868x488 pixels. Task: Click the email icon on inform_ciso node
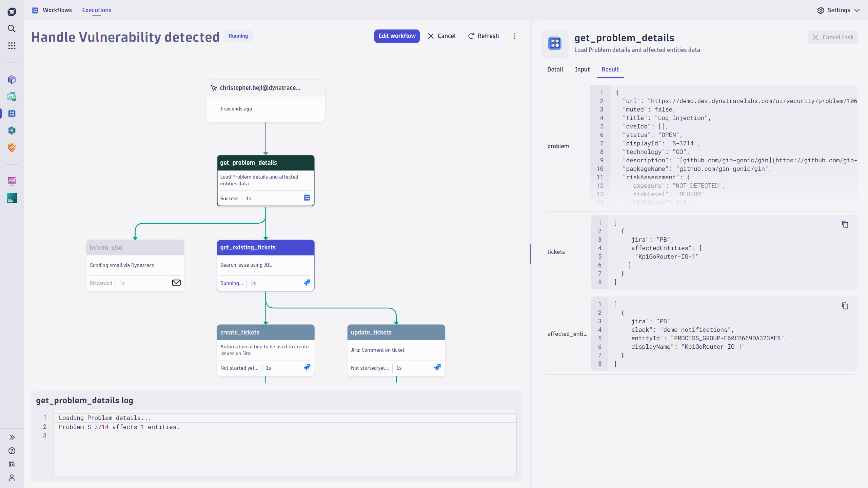[x=176, y=283]
